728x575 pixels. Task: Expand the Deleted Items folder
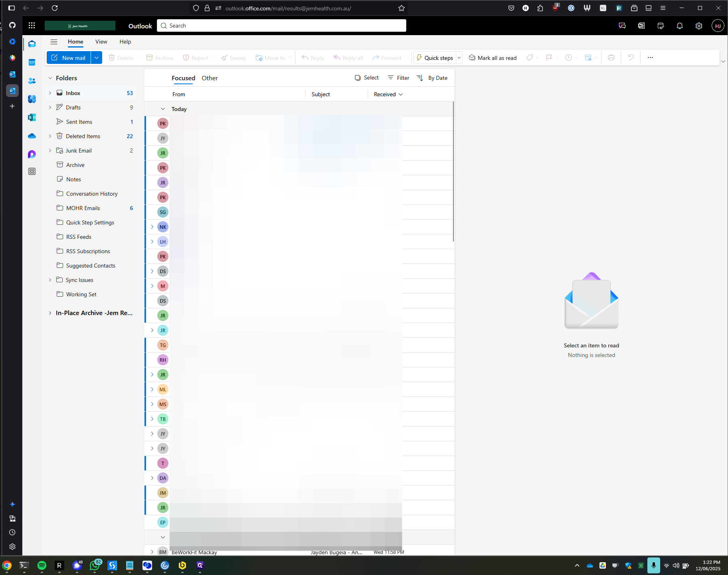[x=50, y=136]
